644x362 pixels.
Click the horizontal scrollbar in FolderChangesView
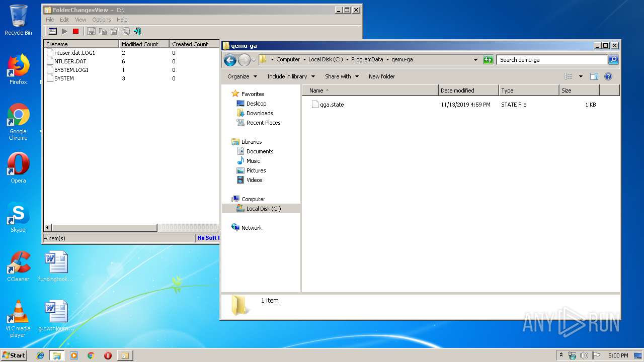pos(104,227)
